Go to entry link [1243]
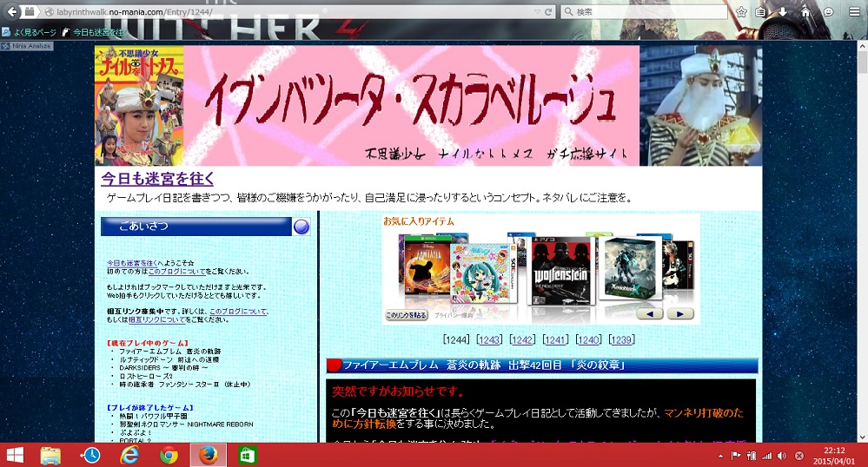The width and height of the screenshot is (868, 467). (x=489, y=339)
